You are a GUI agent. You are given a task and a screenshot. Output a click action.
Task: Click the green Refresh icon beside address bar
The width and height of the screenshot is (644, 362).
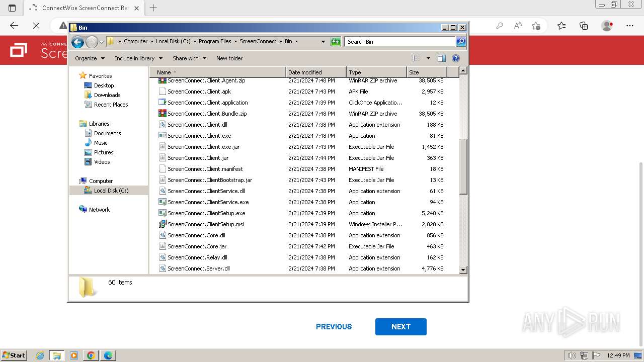(336, 42)
